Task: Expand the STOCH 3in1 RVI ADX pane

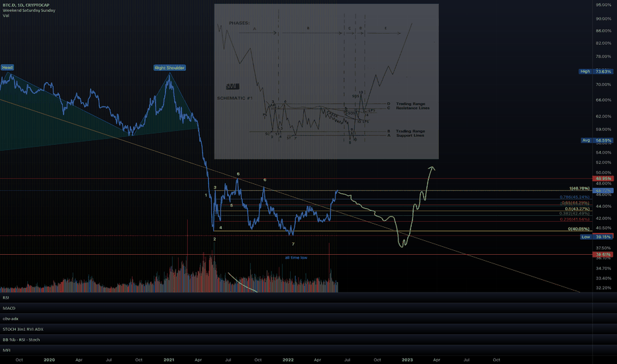Action: (x=296, y=329)
